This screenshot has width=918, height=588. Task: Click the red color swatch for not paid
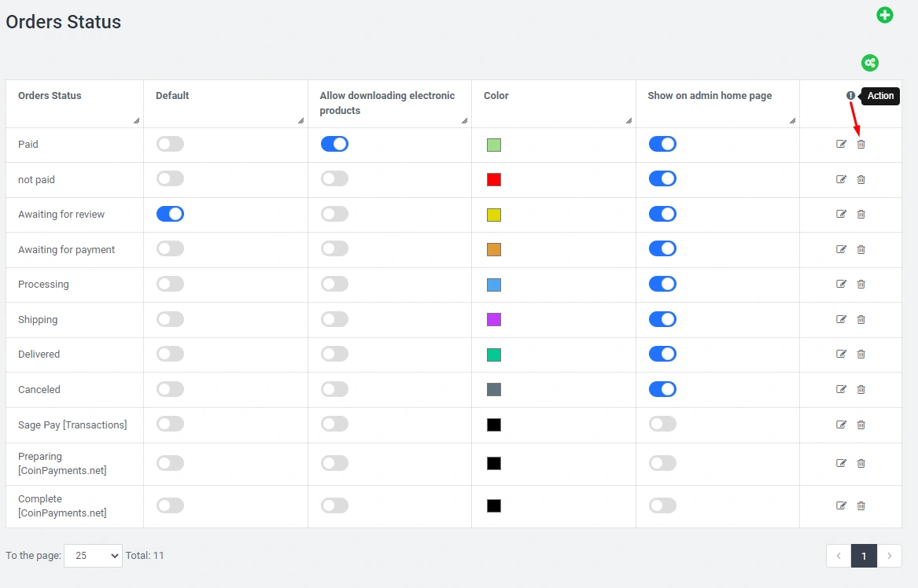pos(494,180)
